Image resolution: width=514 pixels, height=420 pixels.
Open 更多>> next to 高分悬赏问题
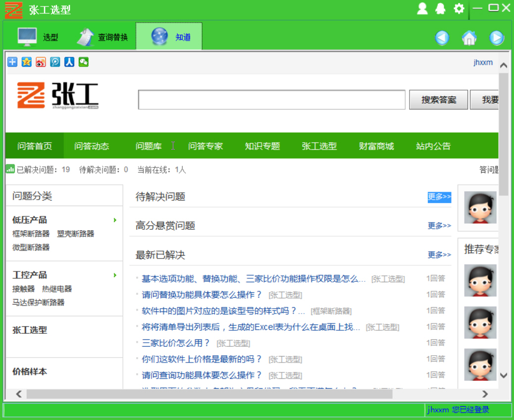439,226
